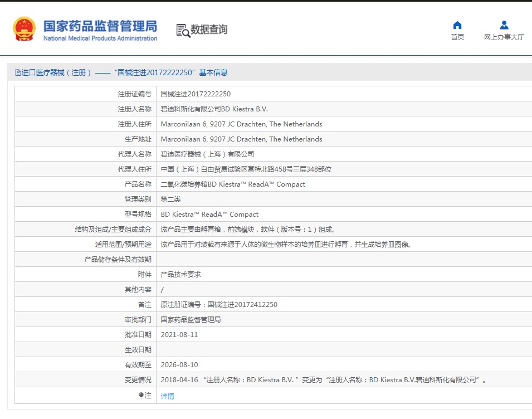Select the value 国械注进20172222250 in 注册证编号 row
This screenshot has height=419, width=532.
(x=196, y=94)
